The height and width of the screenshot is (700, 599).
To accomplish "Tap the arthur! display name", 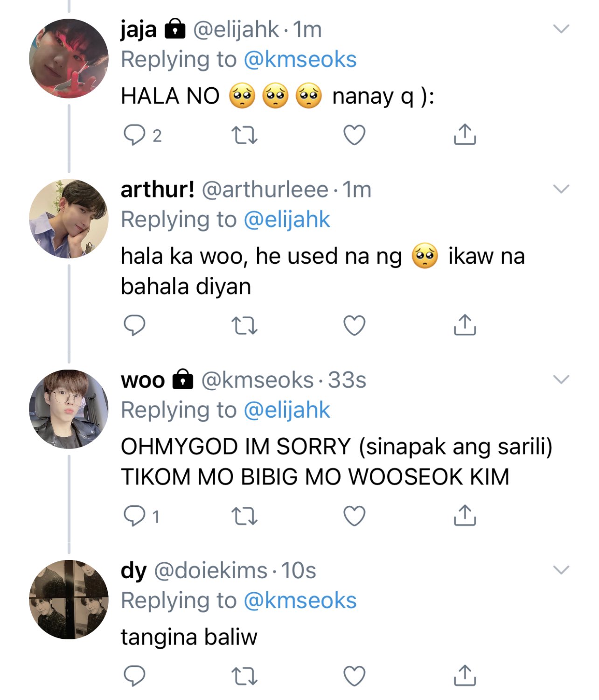I will [x=157, y=189].
